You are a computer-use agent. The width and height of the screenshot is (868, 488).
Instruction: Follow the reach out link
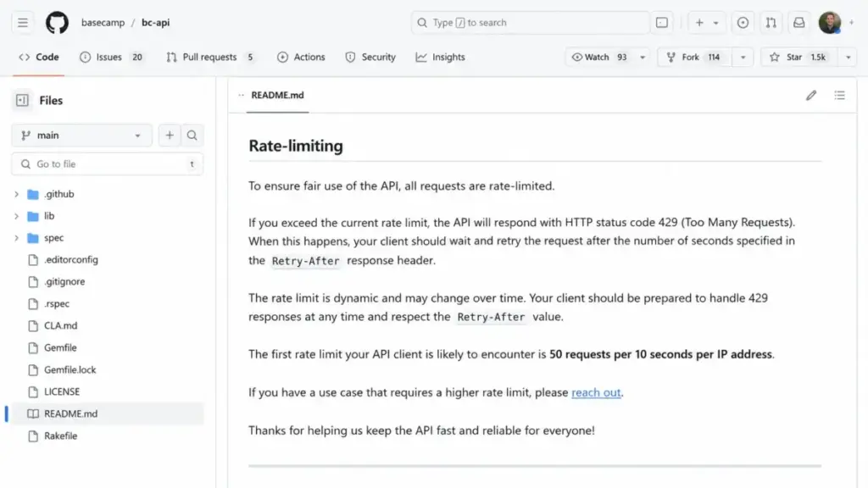click(x=596, y=392)
